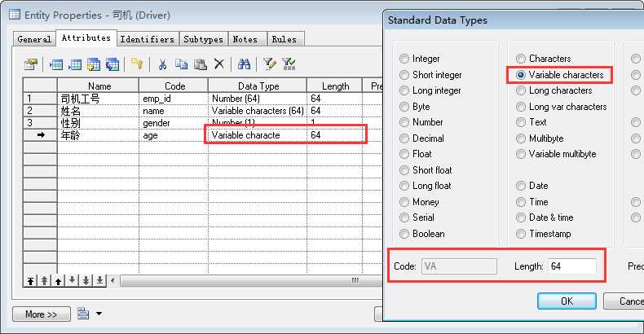
Task: Move row to top of list arrow
Action: 31,281
